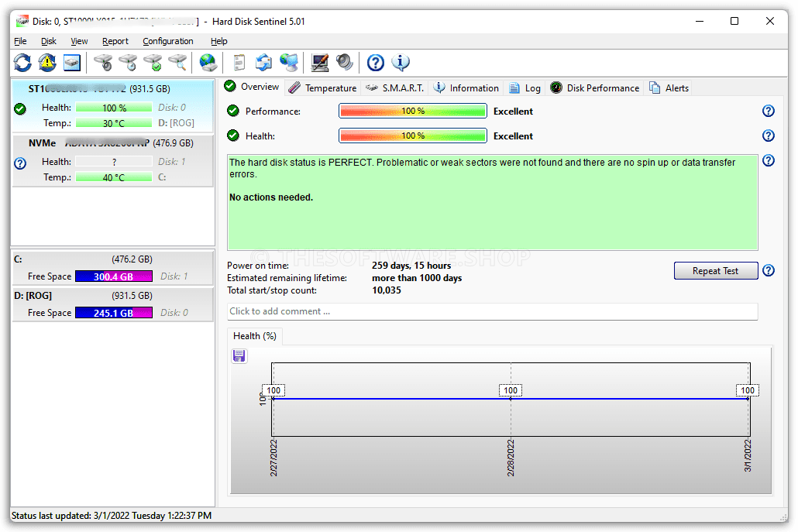Click the C: free space 300.4 GB bar

(x=113, y=276)
